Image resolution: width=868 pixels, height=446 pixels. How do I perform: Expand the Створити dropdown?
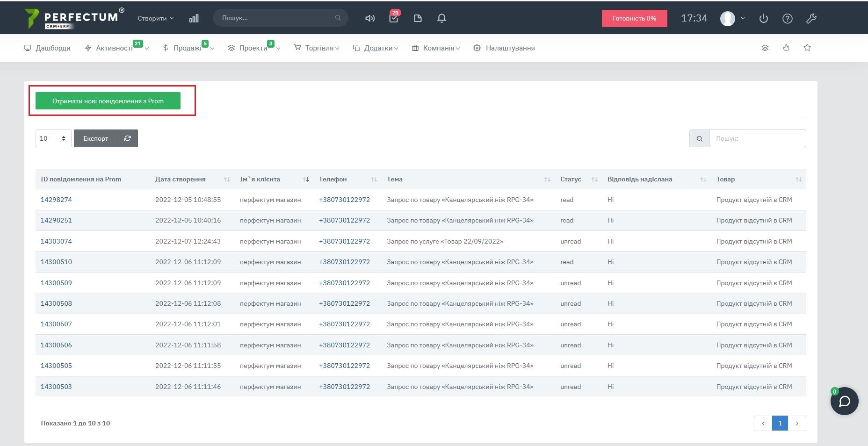155,18
